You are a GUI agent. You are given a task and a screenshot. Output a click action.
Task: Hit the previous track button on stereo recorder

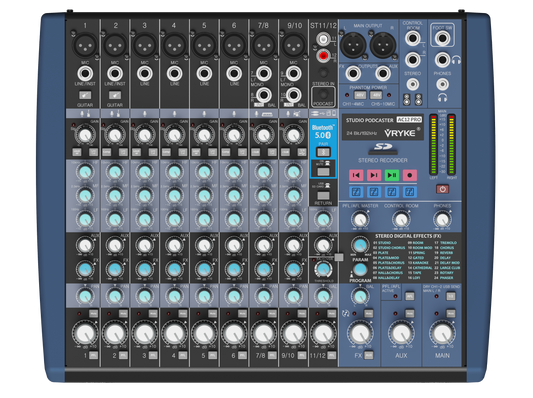pyautogui.click(x=356, y=175)
